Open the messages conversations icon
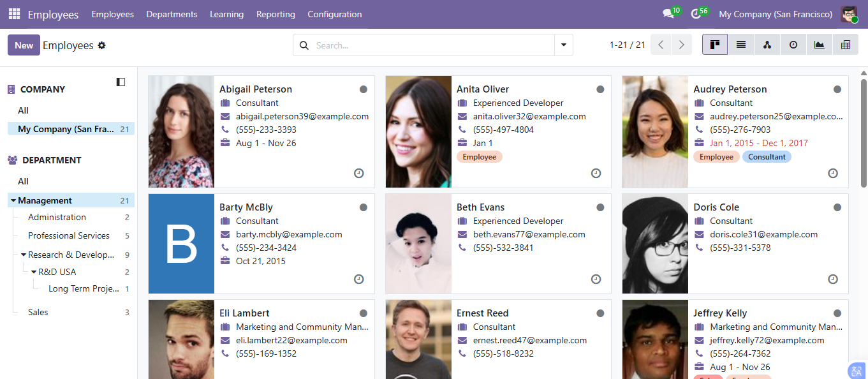Viewport: 868px width, 379px height. [668, 14]
